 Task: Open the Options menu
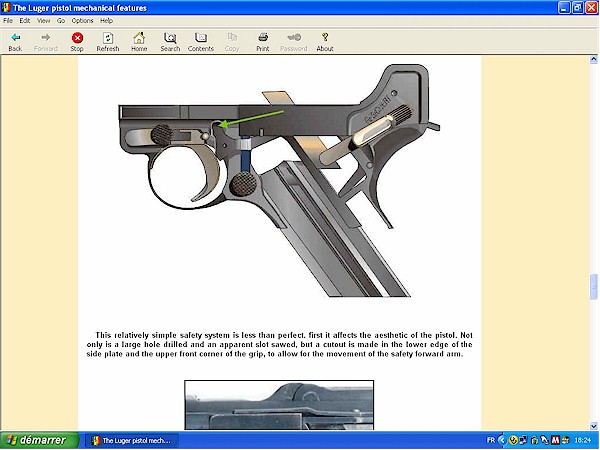[82, 21]
